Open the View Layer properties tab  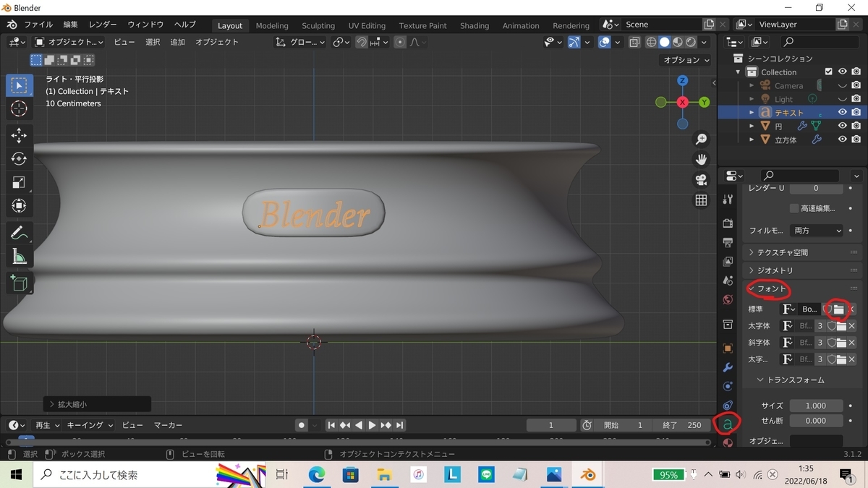coord(728,261)
